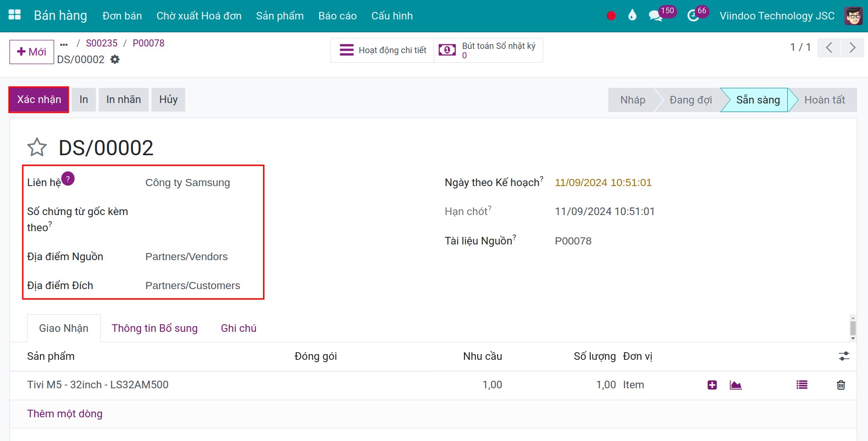
Task: Create a new record with Mới
Action: click(32, 52)
